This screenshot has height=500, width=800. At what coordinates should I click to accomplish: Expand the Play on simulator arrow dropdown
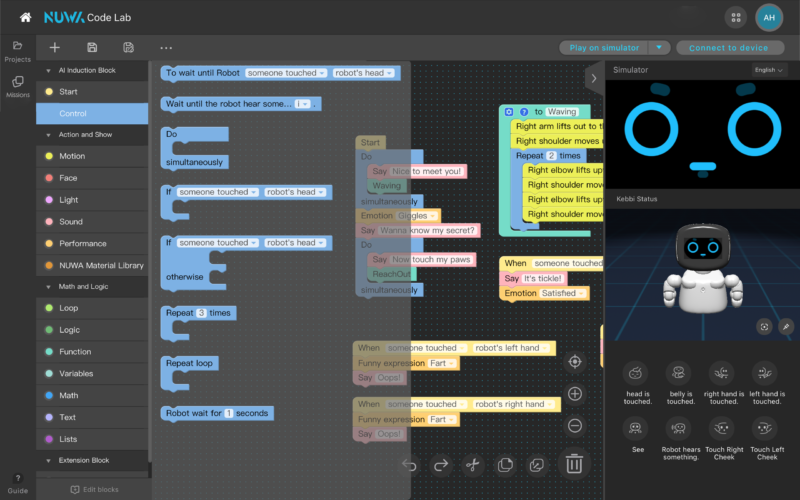pyautogui.click(x=658, y=47)
